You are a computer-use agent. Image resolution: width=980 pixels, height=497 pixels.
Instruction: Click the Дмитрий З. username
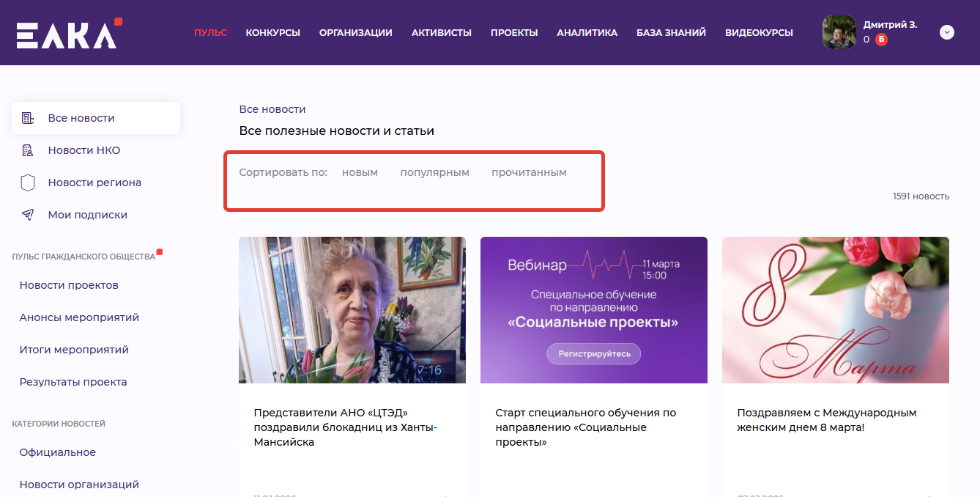click(x=890, y=25)
